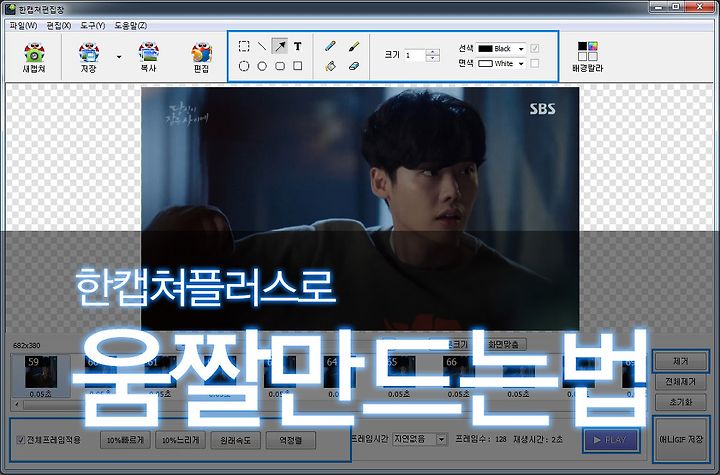Decrease 크기 with the down stepper arrow
The image size is (720, 475).
pos(433,59)
